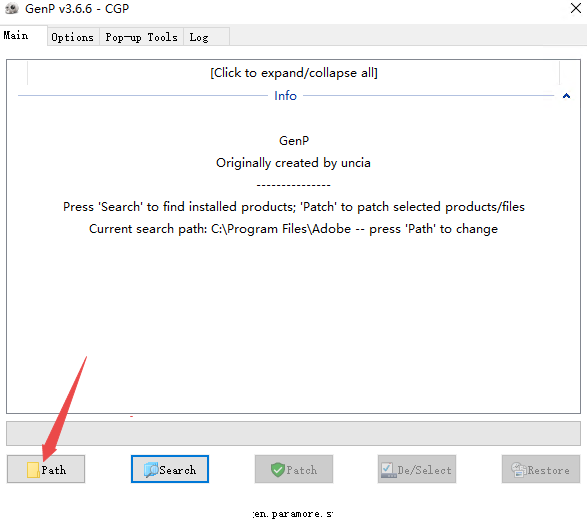Click the "Press 'Search' to find installed products" line
The height and width of the screenshot is (532, 587).
(x=294, y=207)
